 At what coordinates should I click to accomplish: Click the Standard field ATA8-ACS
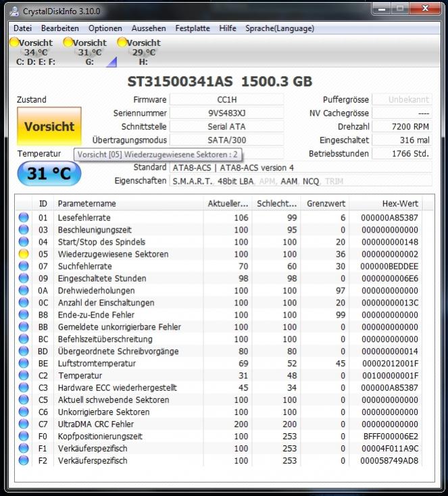(x=301, y=168)
